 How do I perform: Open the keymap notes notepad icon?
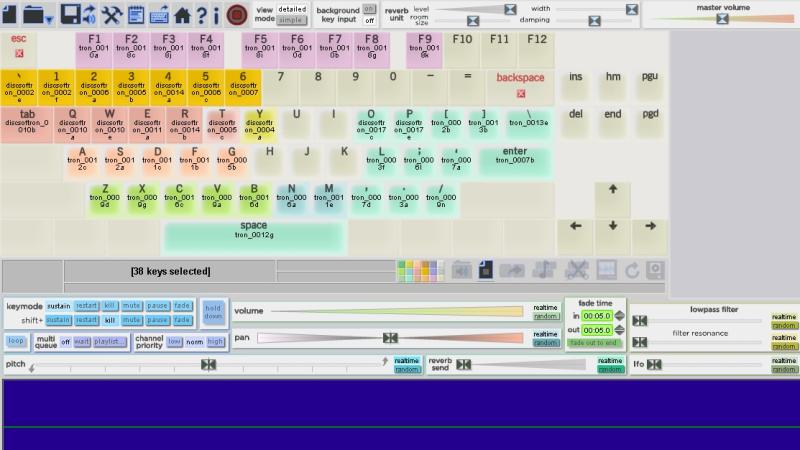(x=136, y=14)
